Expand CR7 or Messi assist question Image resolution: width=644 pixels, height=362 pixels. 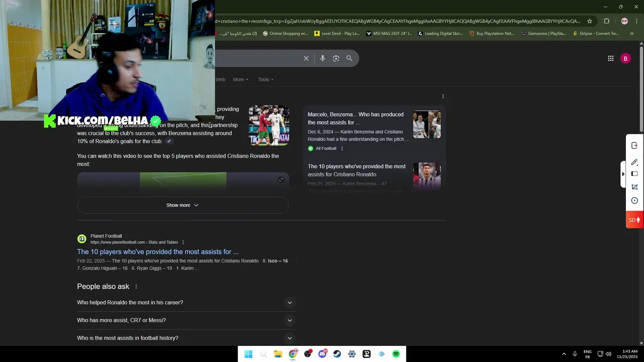coord(186,320)
